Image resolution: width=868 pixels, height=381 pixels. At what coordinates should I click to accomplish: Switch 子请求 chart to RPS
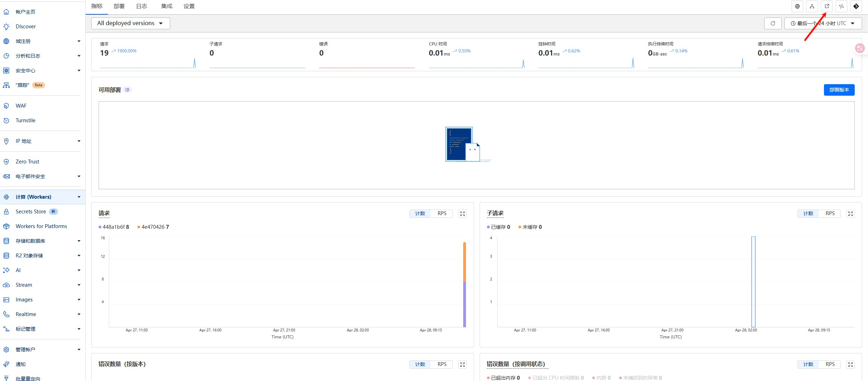tap(830, 213)
